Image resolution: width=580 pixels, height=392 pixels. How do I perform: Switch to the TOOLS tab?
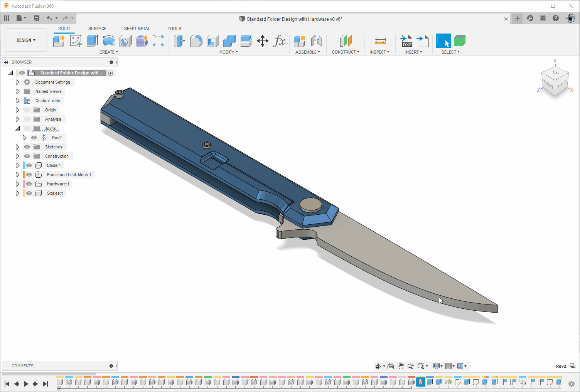(174, 29)
